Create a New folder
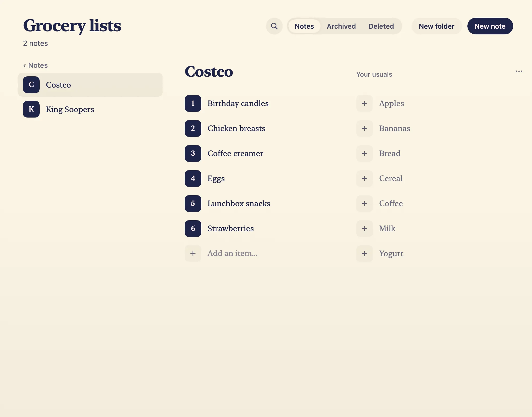This screenshot has height=417, width=532. 437,26
